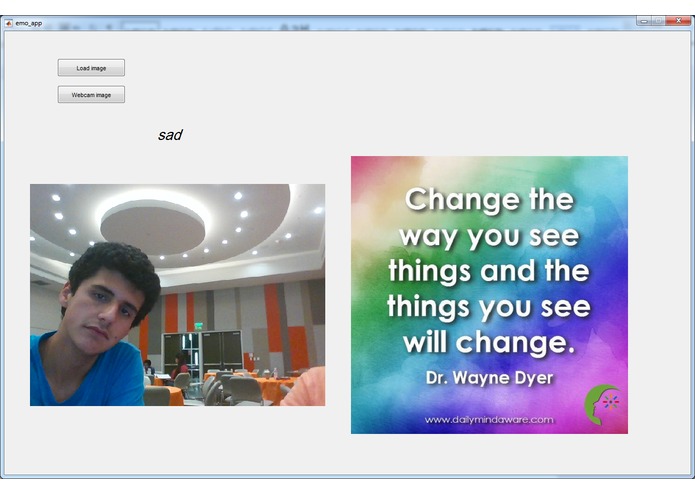Click the webcam photo of the person
The image size is (695, 494).
click(177, 295)
